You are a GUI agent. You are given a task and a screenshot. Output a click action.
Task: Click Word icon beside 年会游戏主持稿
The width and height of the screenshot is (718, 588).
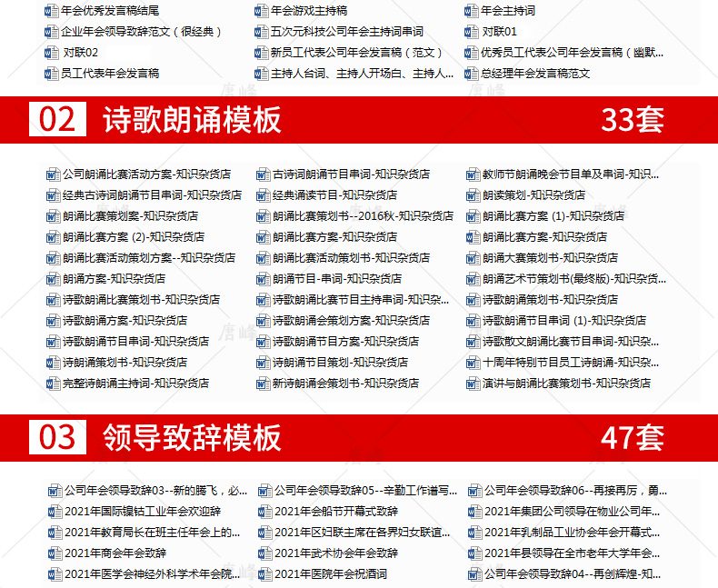point(262,11)
